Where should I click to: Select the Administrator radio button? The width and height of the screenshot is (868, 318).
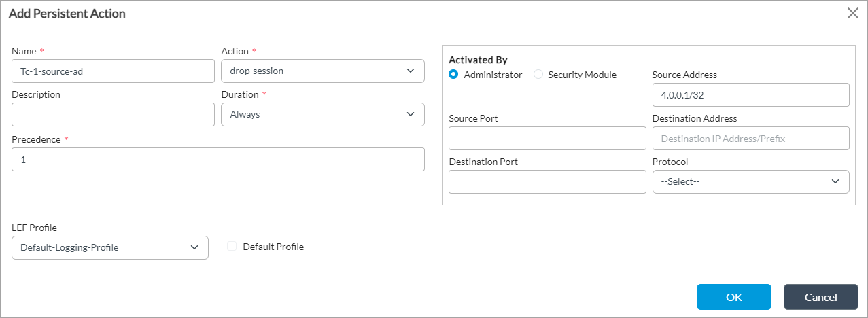point(454,75)
